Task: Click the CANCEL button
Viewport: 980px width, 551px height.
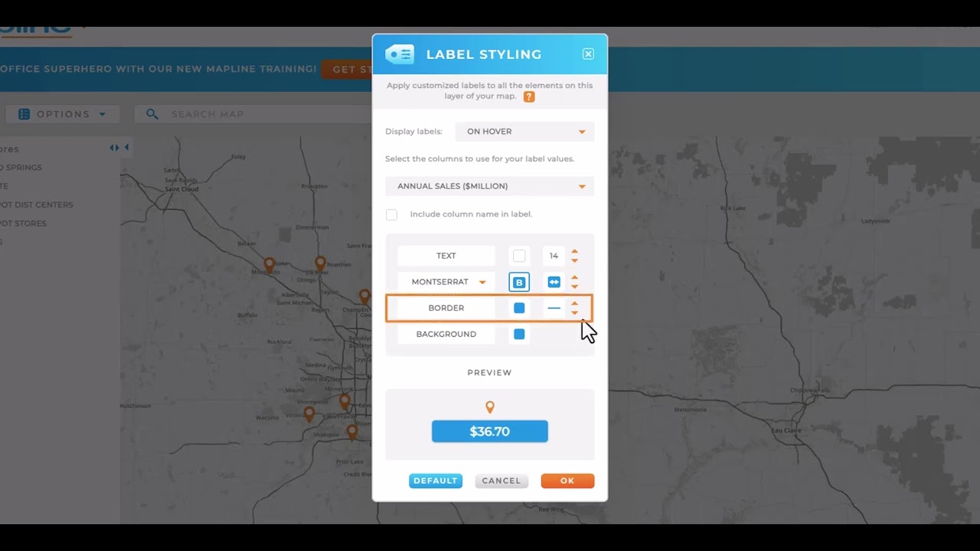Action: point(501,481)
